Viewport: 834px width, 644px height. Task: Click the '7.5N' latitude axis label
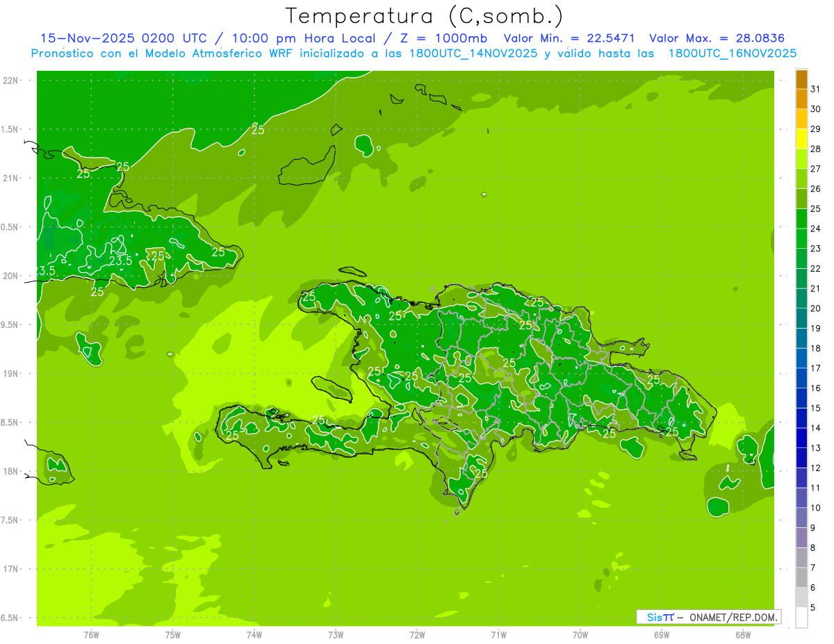(x=10, y=520)
